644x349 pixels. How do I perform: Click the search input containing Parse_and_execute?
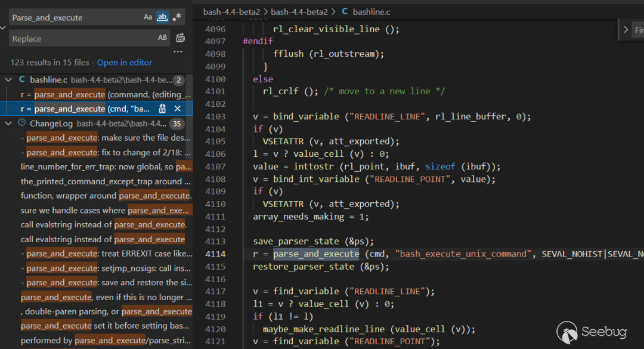(x=75, y=17)
